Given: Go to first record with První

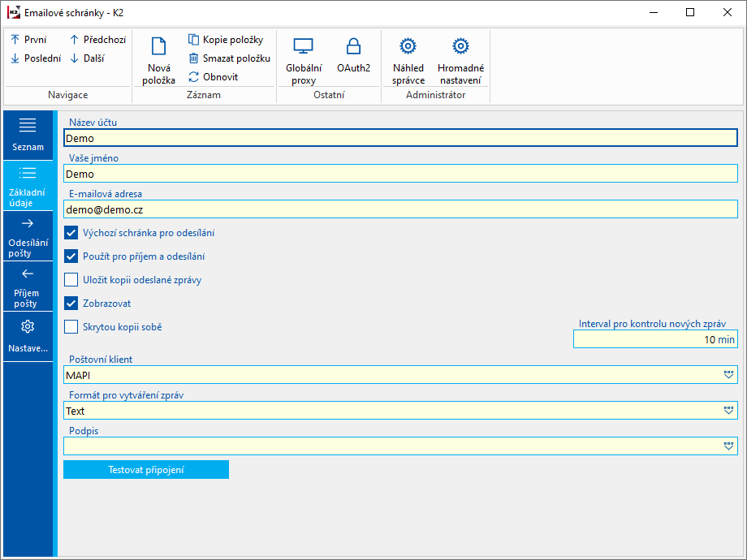Looking at the screenshot, I should click(x=28, y=40).
